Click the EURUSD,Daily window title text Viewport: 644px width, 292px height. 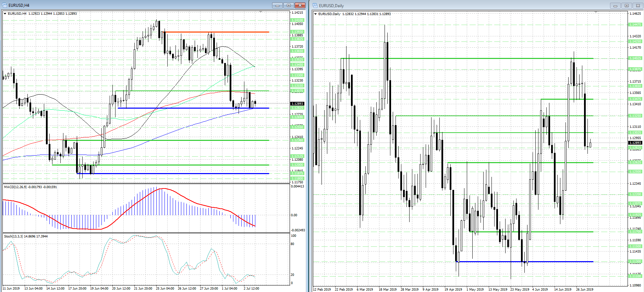tap(331, 6)
